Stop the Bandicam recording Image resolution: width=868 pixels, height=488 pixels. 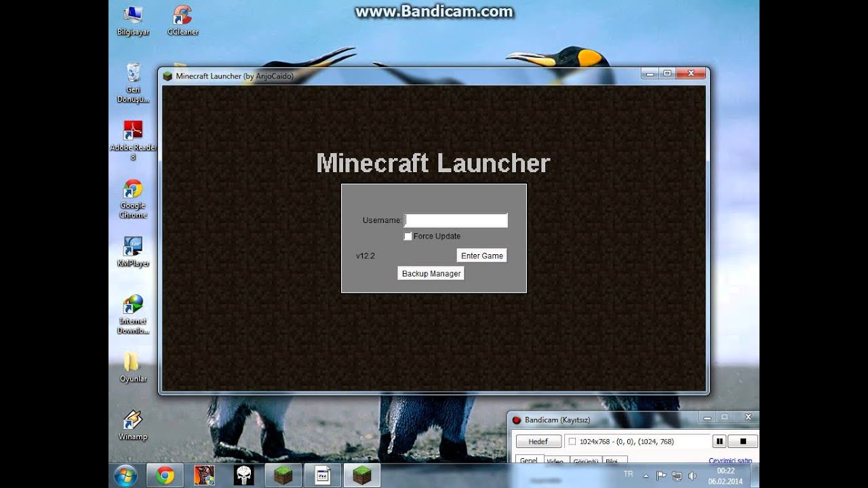pyautogui.click(x=743, y=441)
